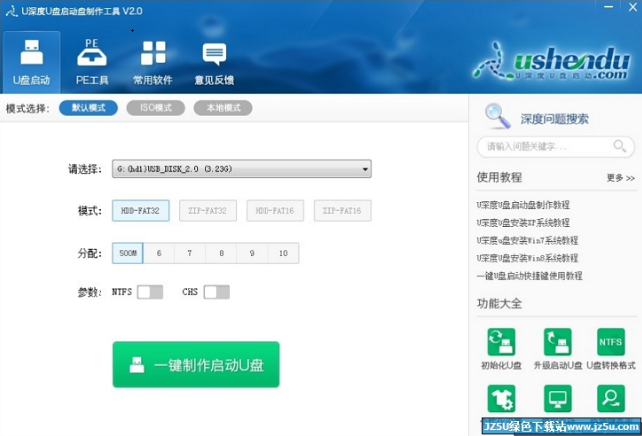Click the search magnifier in the search box
Viewport: 642px width, 436px height.
click(619, 146)
